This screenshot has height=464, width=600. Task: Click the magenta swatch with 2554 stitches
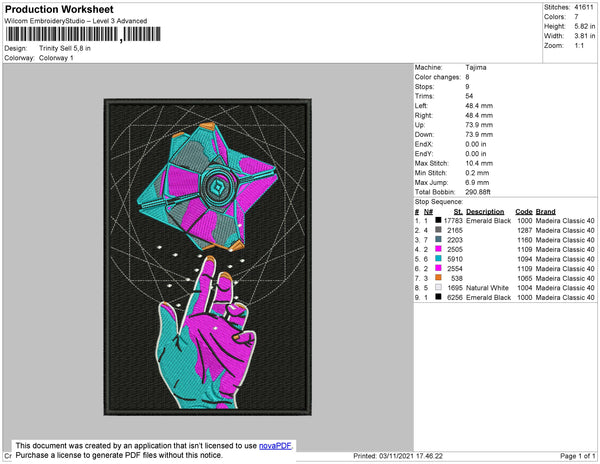coord(438,268)
